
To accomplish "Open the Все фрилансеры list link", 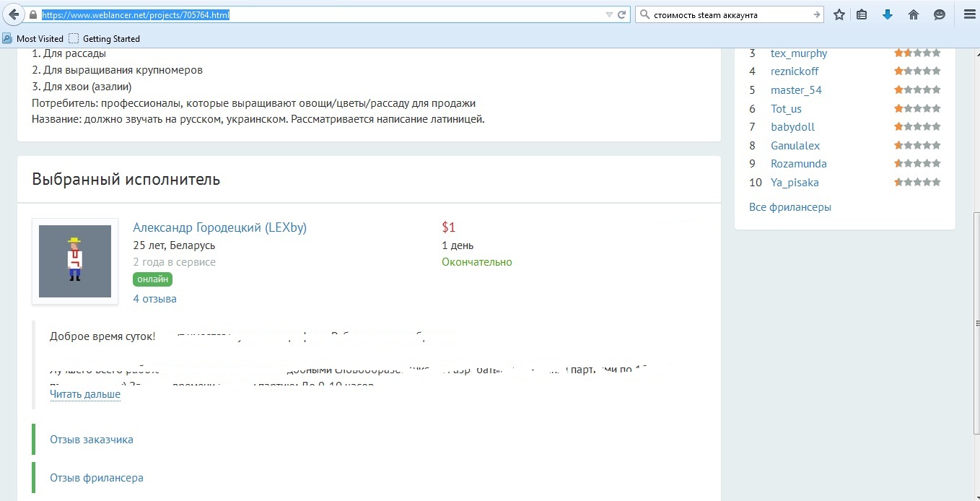I will 790,207.
